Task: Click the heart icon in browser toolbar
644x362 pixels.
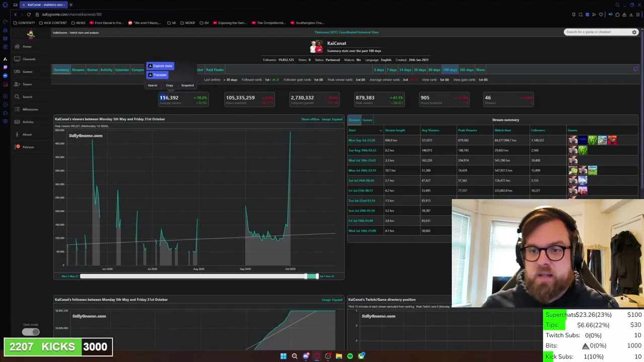Action: 601,15
